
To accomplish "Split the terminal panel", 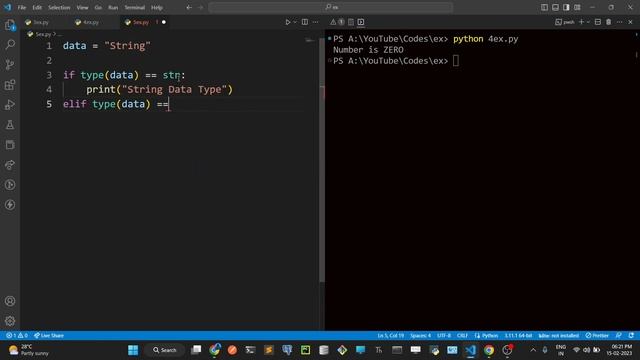I will point(598,22).
